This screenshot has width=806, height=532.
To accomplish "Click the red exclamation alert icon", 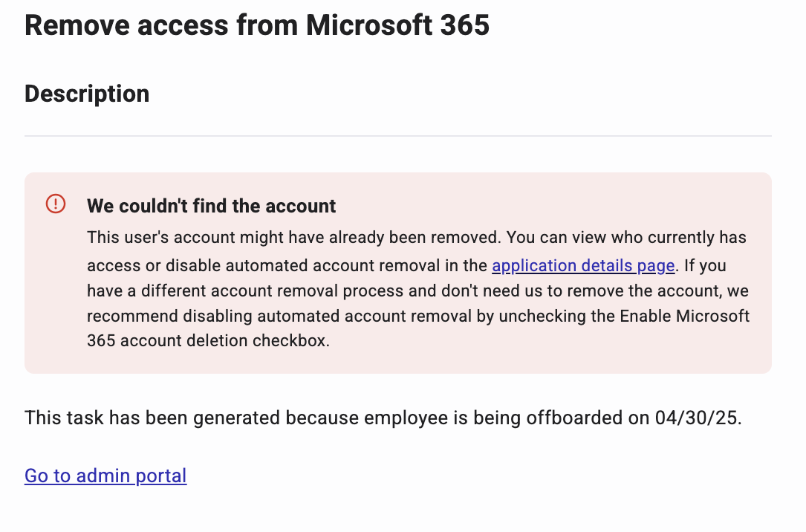I will (x=56, y=204).
